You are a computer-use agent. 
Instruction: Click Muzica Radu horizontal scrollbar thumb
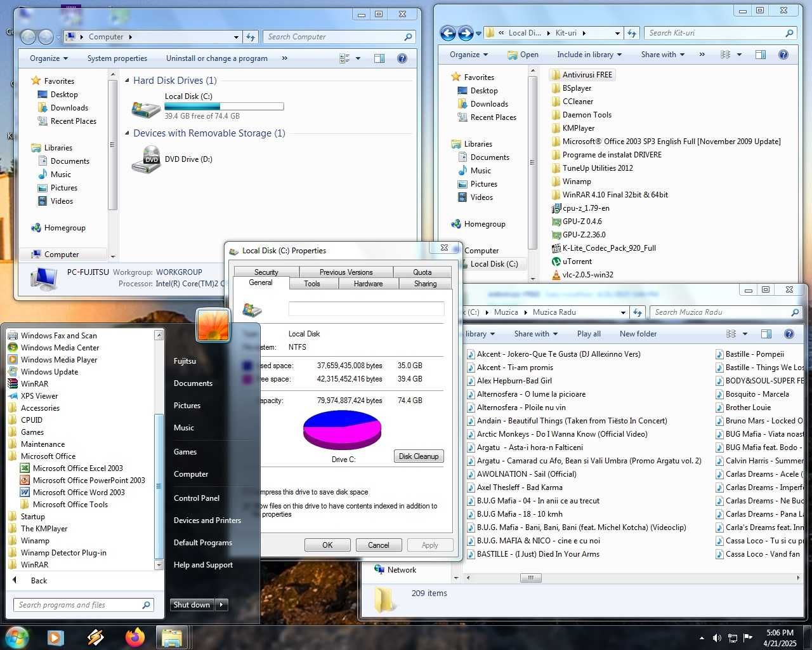530,578
